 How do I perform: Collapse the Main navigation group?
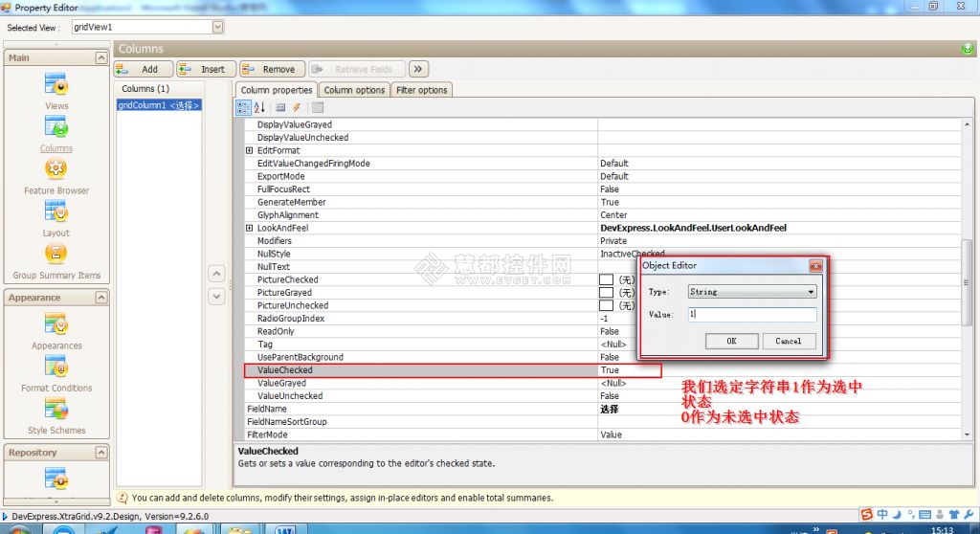100,57
